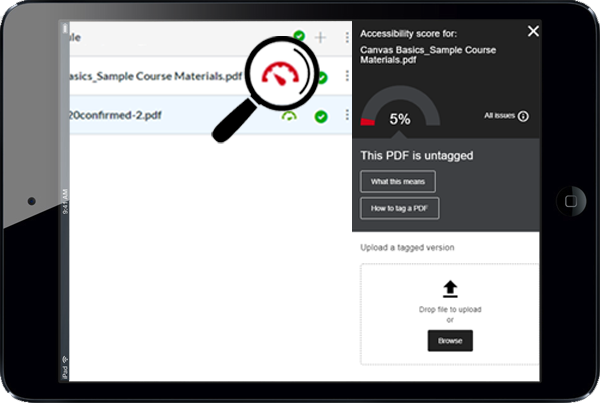Open options menu for confirmed-2.pdf row

click(x=347, y=115)
